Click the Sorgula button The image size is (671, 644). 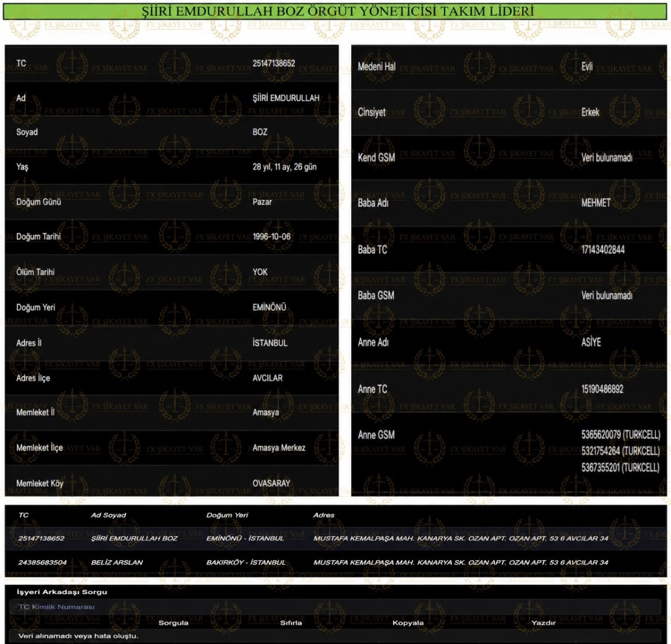pyautogui.click(x=173, y=623)
